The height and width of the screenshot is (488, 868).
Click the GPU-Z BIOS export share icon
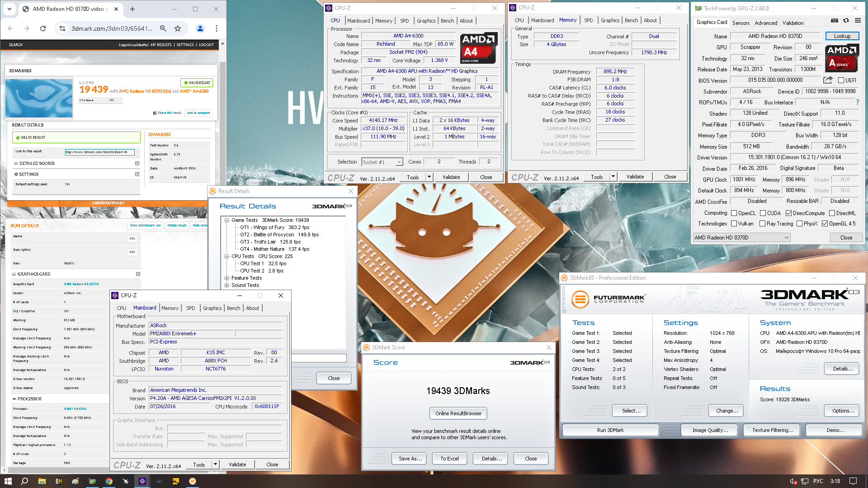(x=828, y=80)
